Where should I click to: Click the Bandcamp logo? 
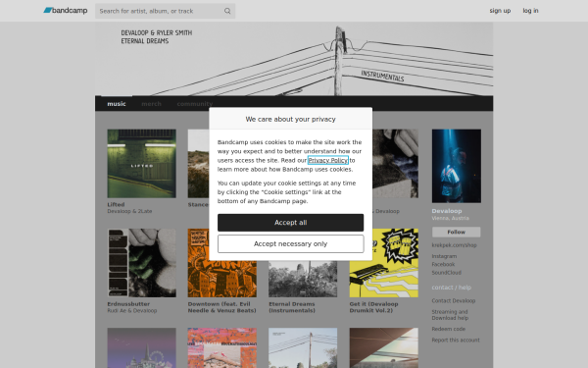66,11
